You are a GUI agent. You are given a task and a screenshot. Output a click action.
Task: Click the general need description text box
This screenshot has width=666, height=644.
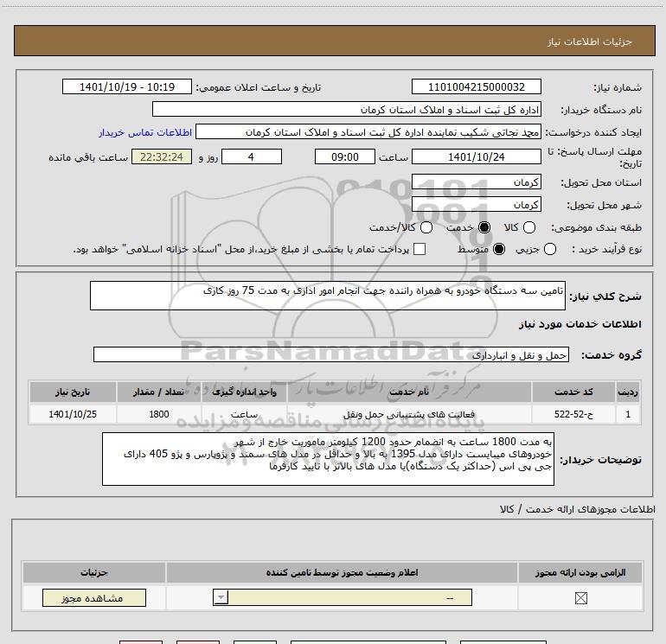point(328,296)
